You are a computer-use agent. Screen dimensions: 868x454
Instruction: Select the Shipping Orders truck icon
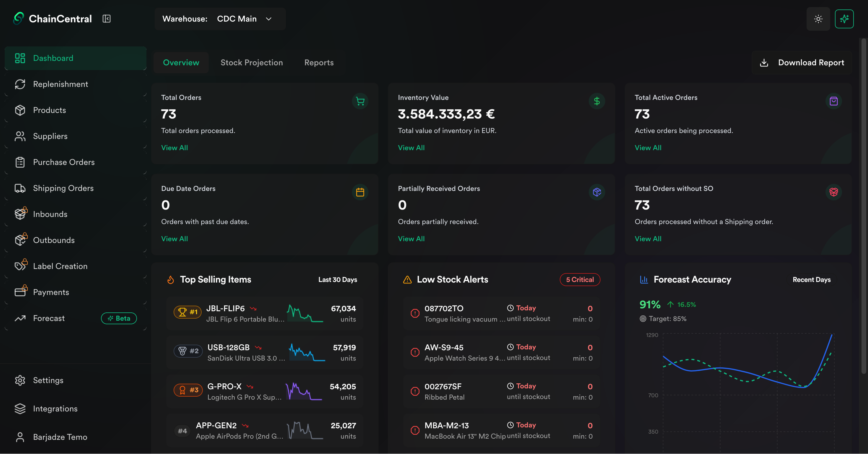pyautogui.click(x=20, y=188)
